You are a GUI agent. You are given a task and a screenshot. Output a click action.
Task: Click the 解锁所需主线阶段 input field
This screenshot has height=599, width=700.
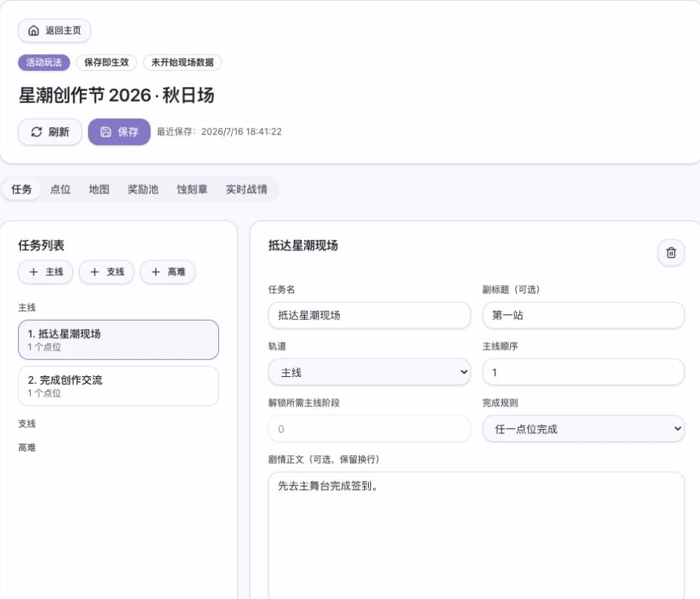(370, 429)
